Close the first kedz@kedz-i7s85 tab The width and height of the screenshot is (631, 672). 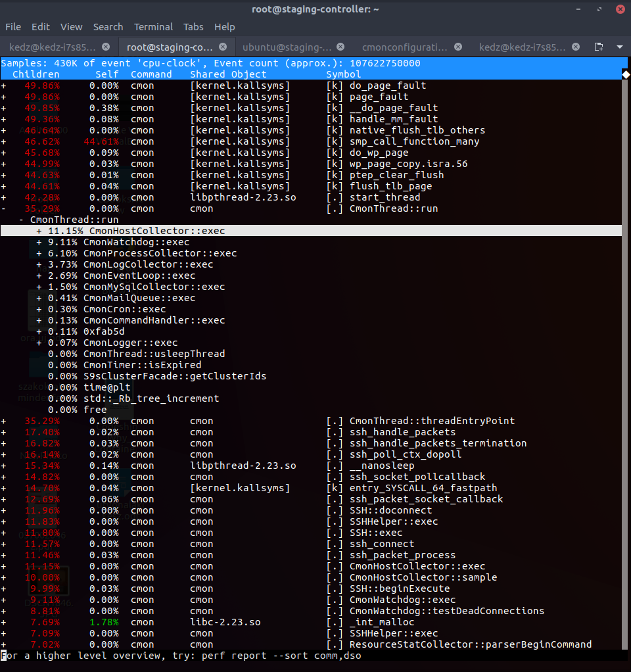tap(106, 47)
